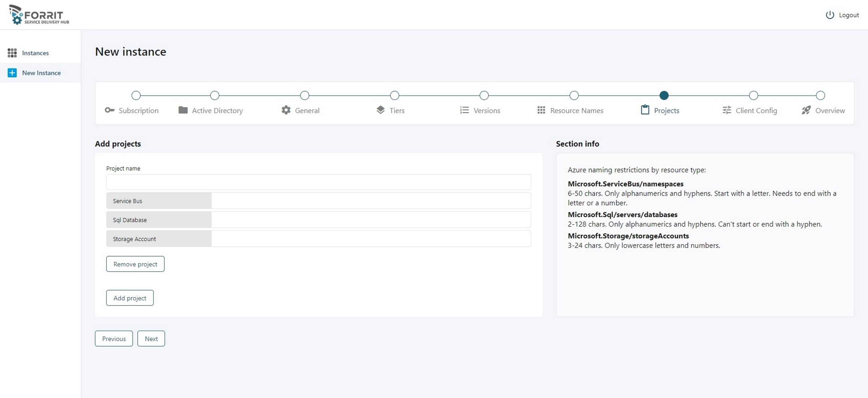868x398 pixels.
Task: Click the Resource Names grid icon
Action: pos(541,110)
